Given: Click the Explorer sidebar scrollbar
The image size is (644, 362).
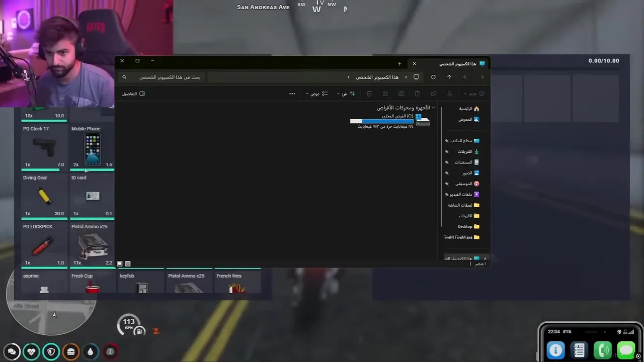Looking at the screenshot, I should point(441,166).
